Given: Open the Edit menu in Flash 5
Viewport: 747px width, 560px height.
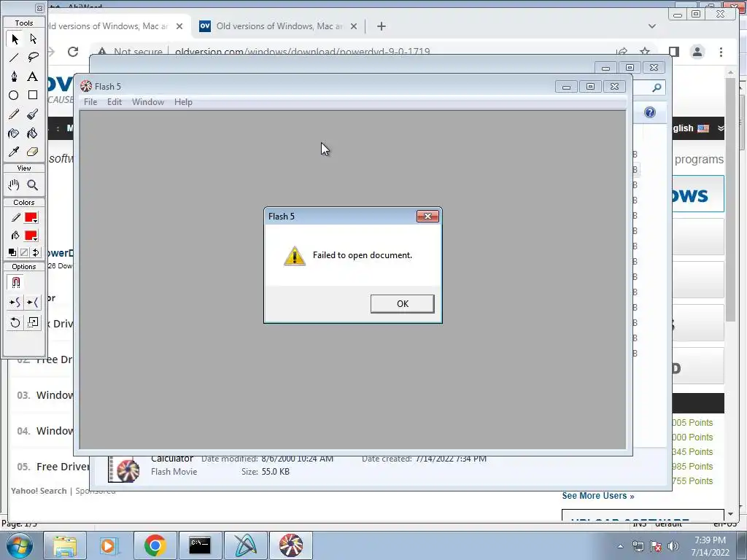Looking at the screenshot, I should click(115, 102).
